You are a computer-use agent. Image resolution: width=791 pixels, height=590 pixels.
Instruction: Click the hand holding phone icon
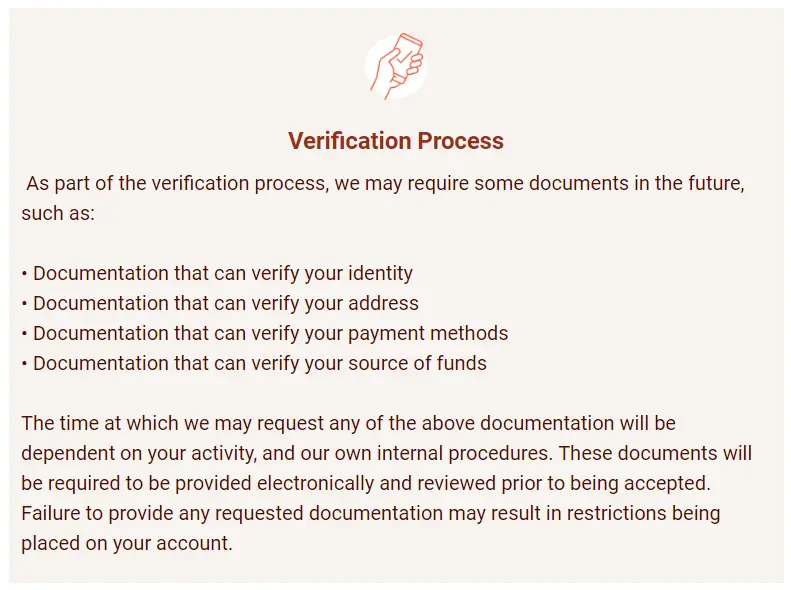pyautogui.click(x=396, y=66)
